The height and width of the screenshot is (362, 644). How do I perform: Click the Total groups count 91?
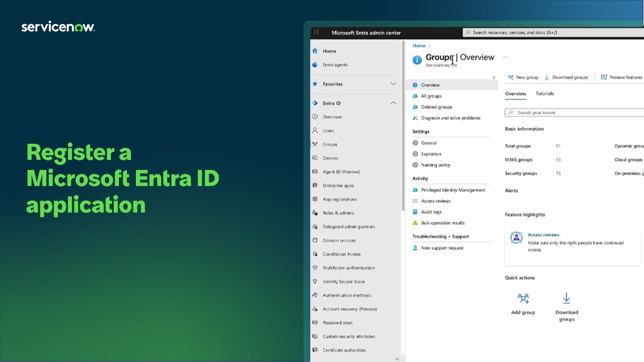pyautogui.click(x=558, y=146)
